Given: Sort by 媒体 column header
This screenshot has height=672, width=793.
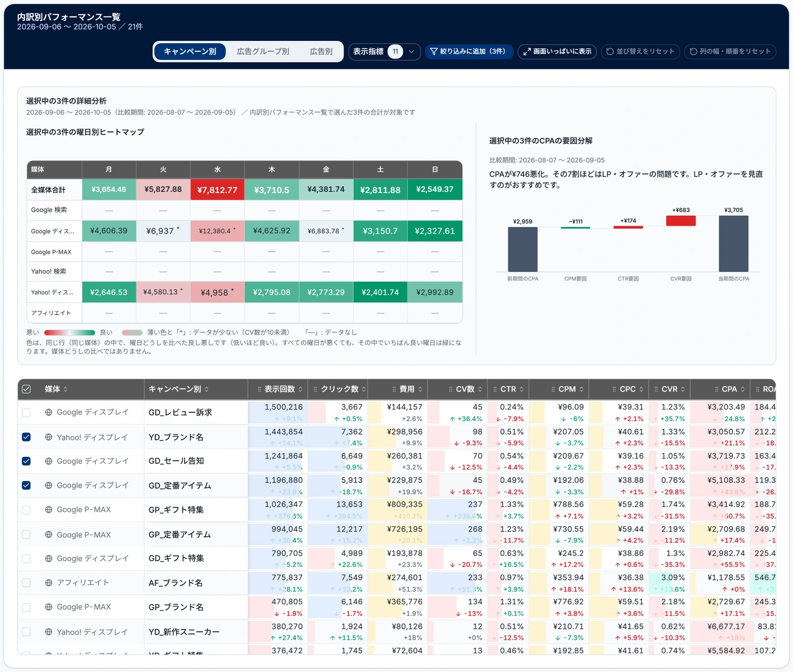Looking at the screenshot, I should 57,389.
